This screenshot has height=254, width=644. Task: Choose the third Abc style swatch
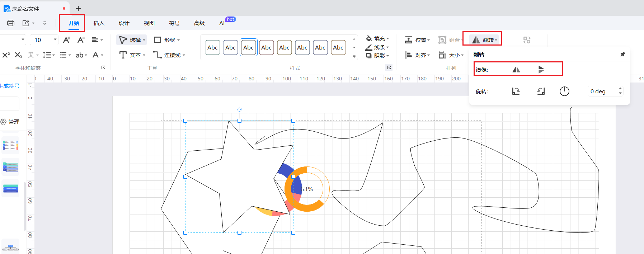[248, 47]
